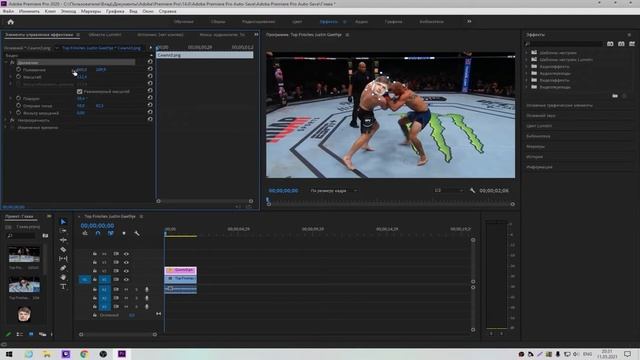The image size is (640, 360).
Task: Toggle animation stopwatch for Scale
Action: pyautogui.click(x=18, y=76)
